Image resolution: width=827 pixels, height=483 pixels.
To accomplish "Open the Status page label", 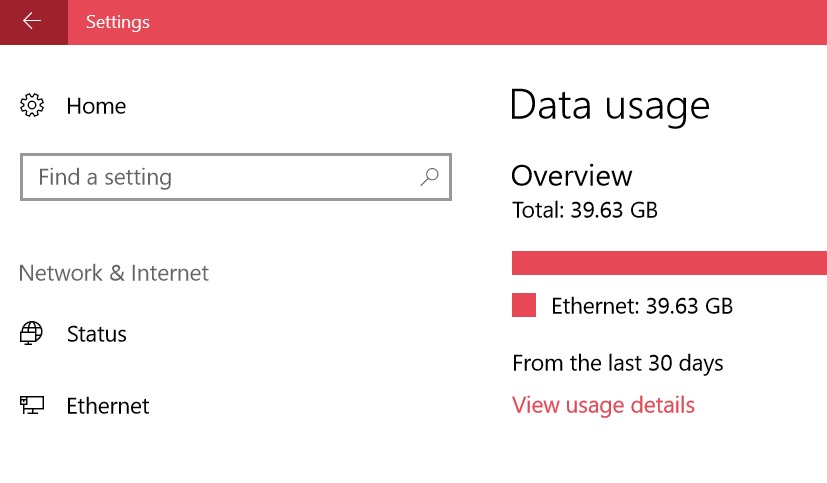I will (x=97, y=334).
